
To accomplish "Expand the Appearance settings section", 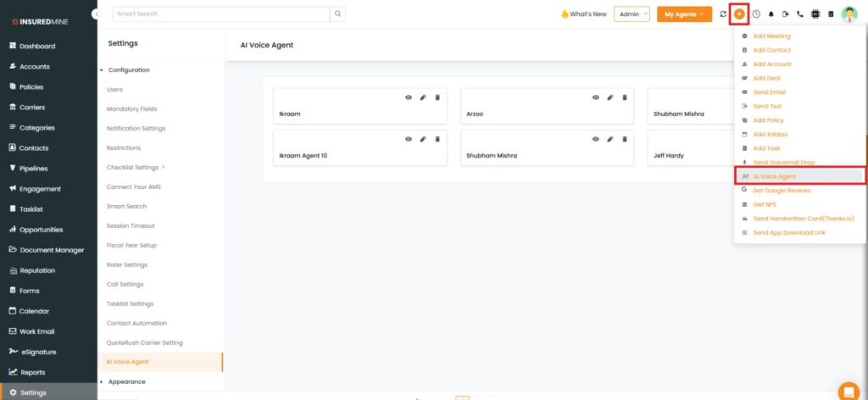I will point(128,381).
